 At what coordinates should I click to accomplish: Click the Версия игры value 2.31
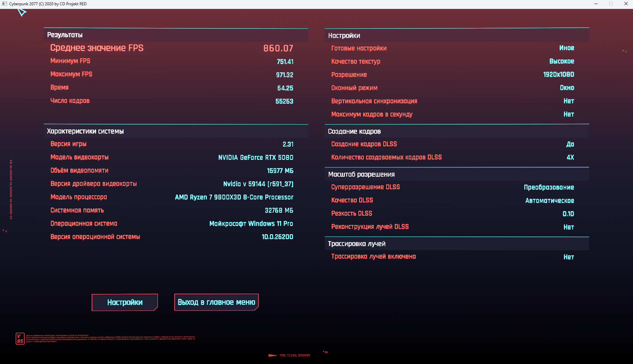[x=288, y=144]
